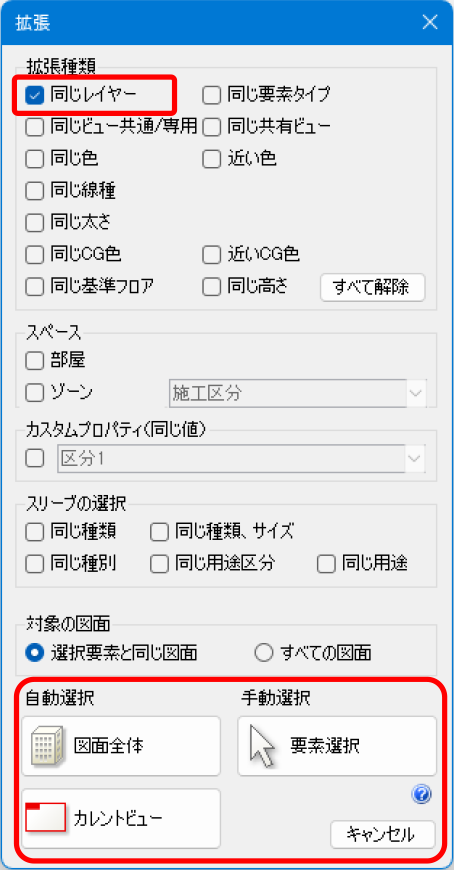This screenshot has width=454, height=870.
Task: Enable the カスタムプロパティ checkbox beside 区分1
Action: 34,459
